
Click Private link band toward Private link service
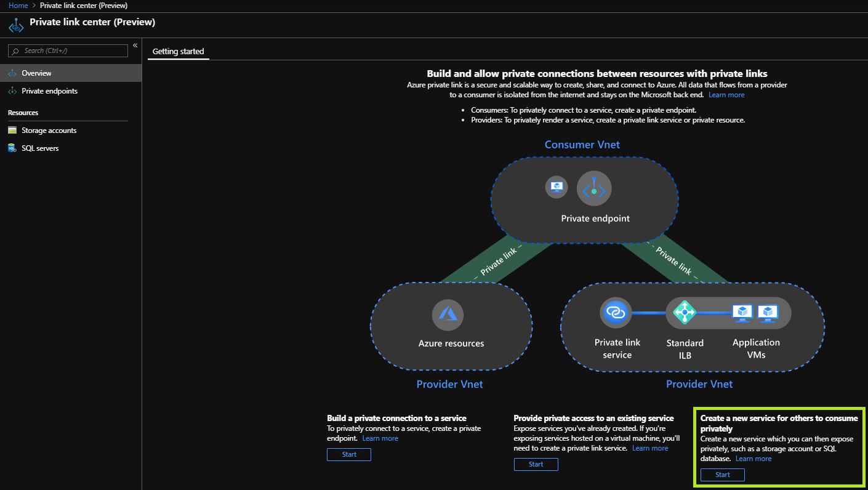click(673, 260)
